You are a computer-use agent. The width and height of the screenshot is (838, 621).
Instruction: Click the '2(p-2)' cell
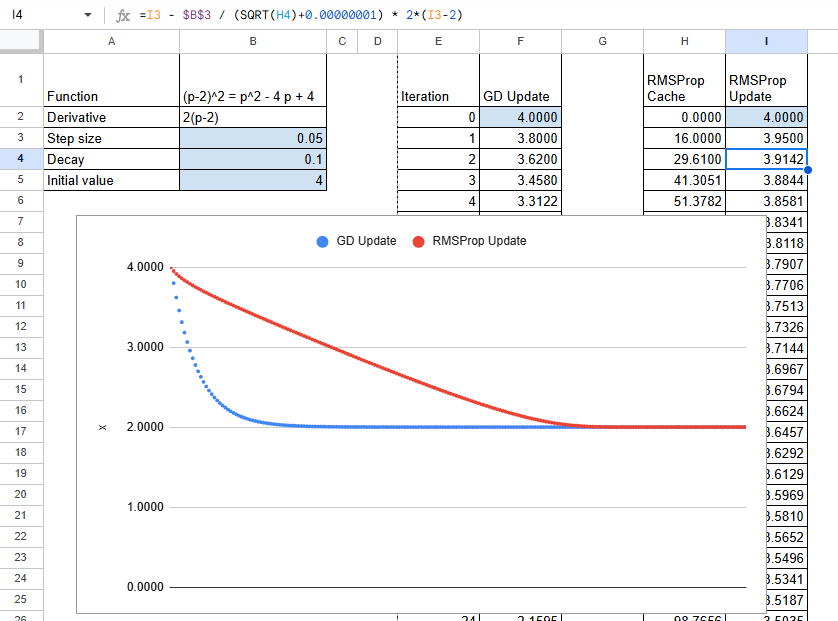253,117
